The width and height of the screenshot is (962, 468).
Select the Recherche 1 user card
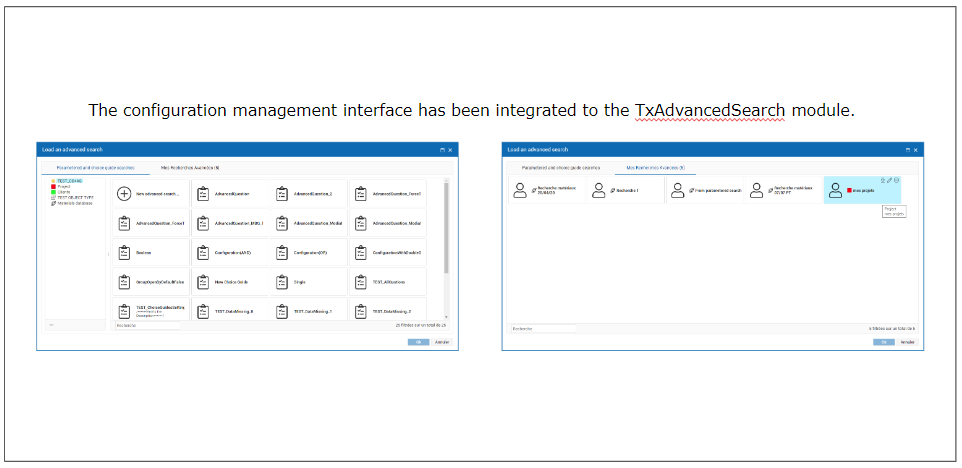626,190
